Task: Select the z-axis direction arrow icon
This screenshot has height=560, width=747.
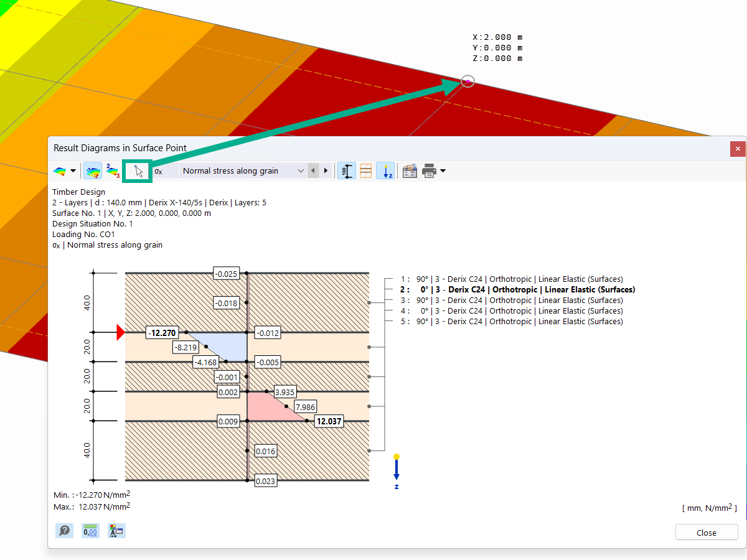Action: click(385, 170)
